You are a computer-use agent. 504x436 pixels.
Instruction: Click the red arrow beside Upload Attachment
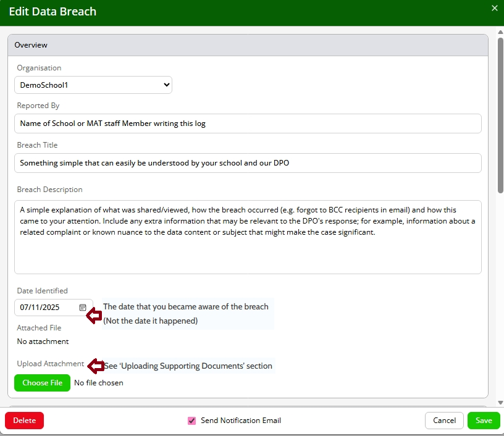click(x=96, y=366)
